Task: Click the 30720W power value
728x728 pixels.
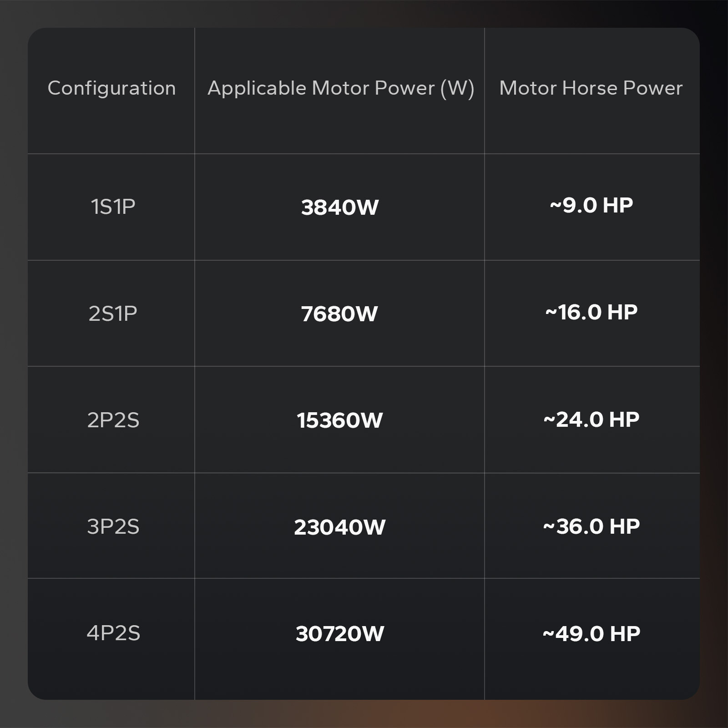Action: pos(340,634)
